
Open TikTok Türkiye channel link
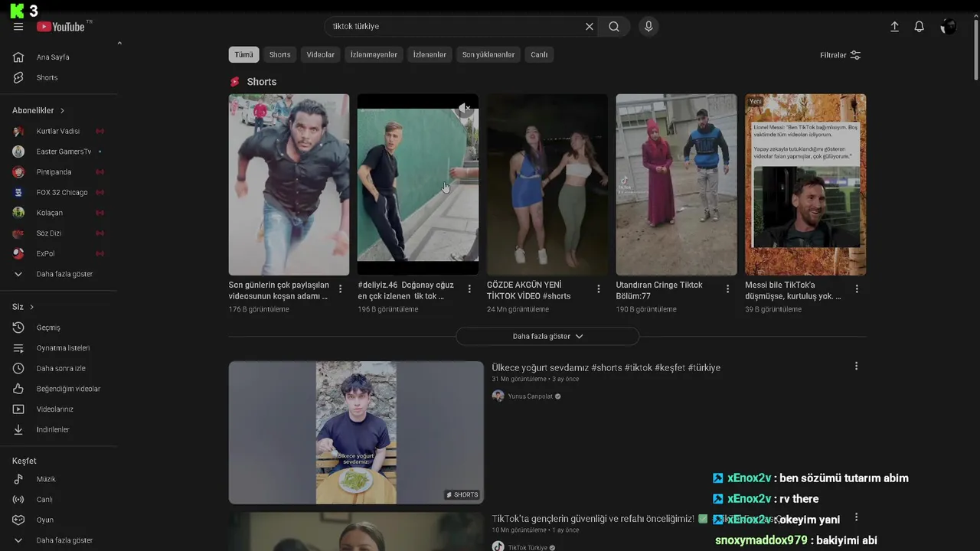coord(528,547)
